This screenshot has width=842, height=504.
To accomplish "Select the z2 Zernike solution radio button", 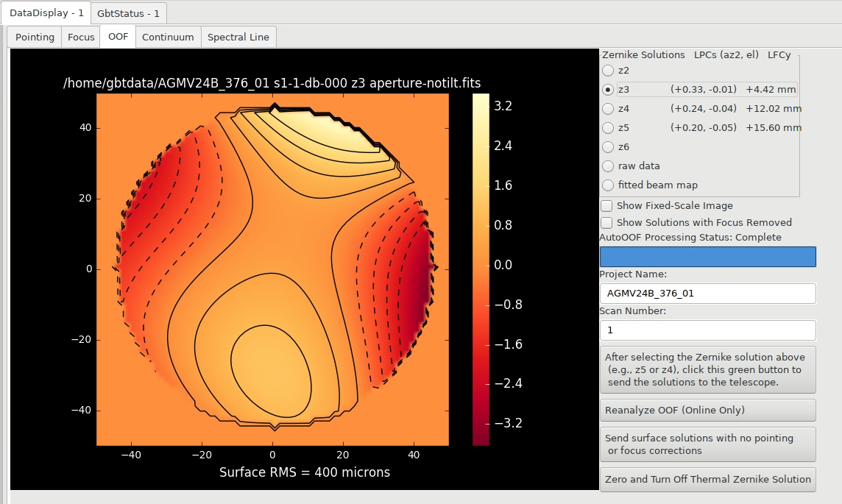I will point(608,71).
